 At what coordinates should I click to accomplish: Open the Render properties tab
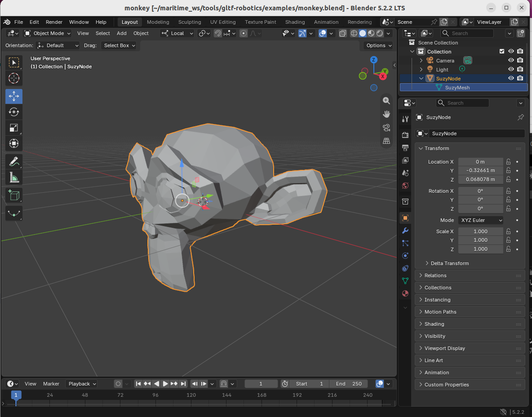pos(405,135)
